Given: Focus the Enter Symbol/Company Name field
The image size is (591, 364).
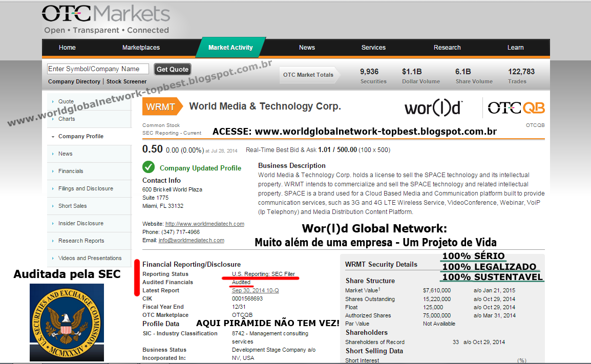Looking at the screenshot, I should point(98,69).
